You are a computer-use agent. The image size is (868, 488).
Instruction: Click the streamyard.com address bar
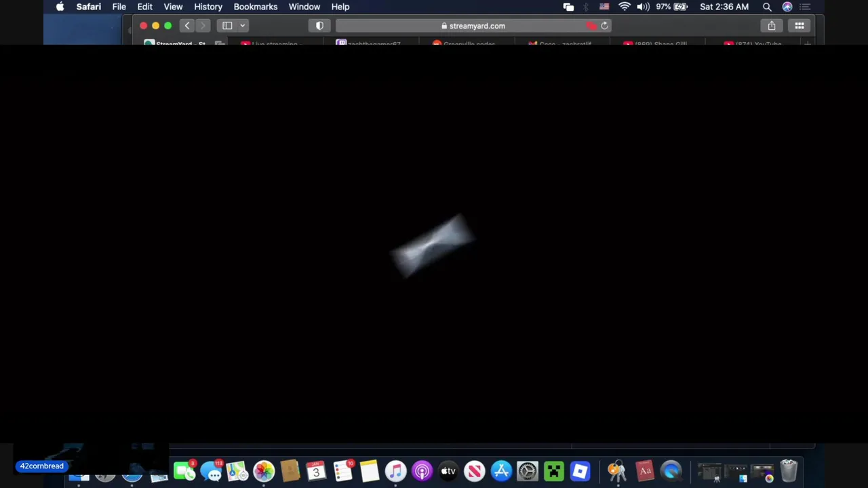pyautogui.click(x=473, y=26)
